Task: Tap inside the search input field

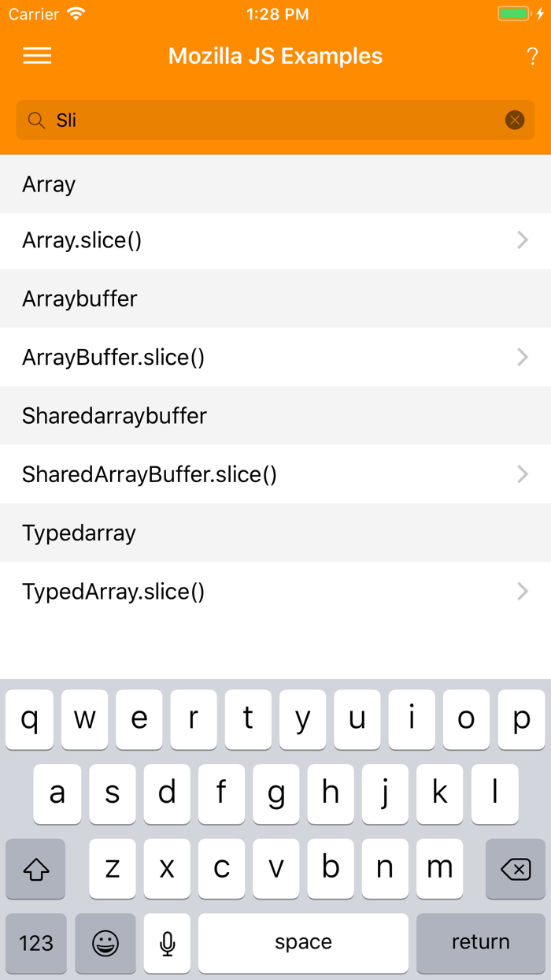Action: 236,120
